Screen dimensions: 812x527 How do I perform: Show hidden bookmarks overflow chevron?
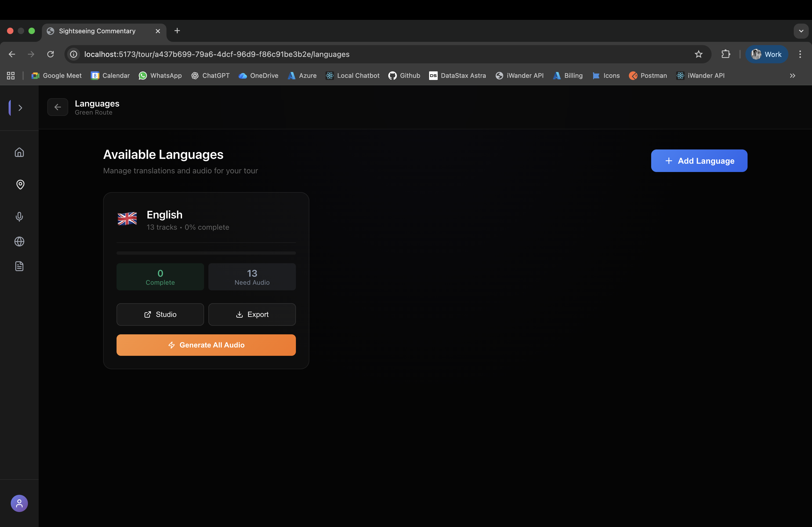(x=792, y=76)
